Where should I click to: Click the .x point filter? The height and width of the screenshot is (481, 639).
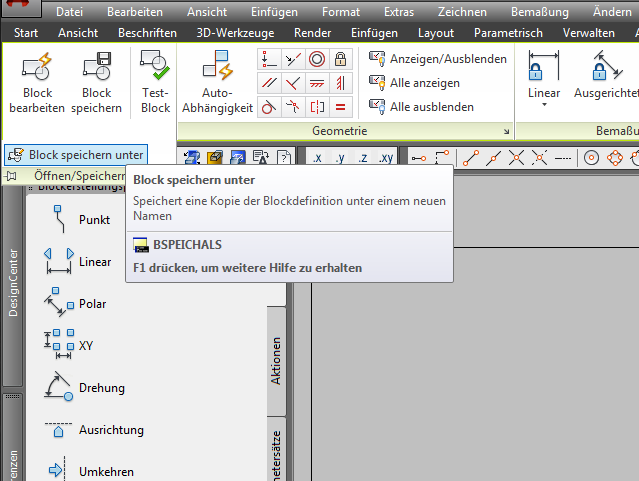click(317, 157)
